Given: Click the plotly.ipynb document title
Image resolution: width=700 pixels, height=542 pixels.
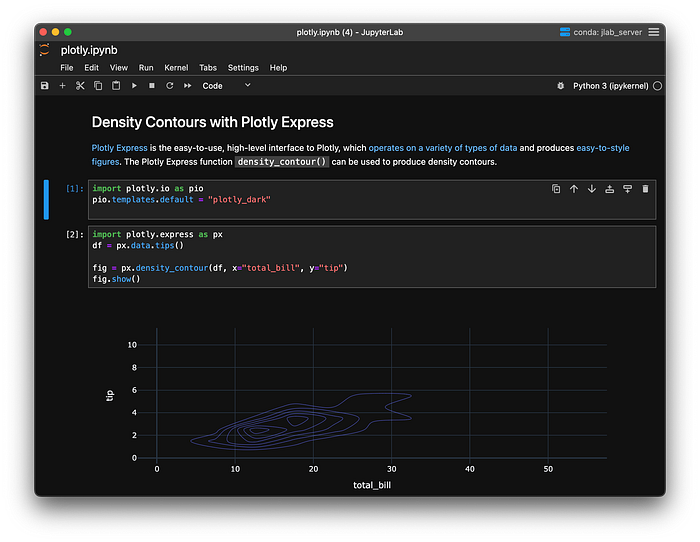Looking at the screenshot, I should tap(89, 50).
